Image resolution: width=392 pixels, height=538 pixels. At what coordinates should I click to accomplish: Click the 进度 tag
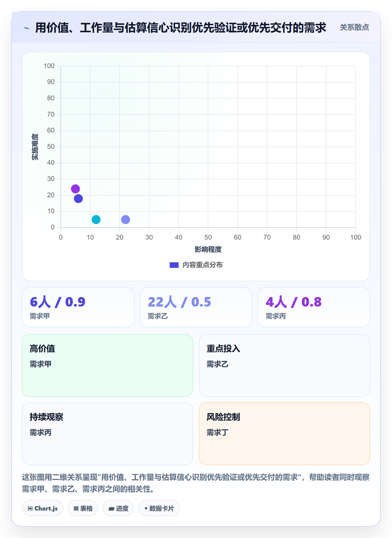(x=118, y=508)
